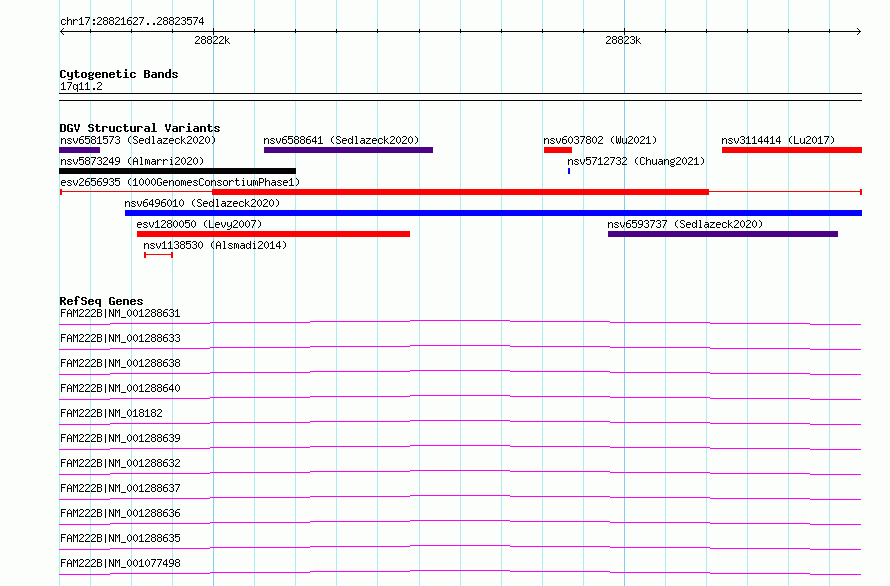
Task: Open nsv5873249 (Almarri2020) variant label
Action: [x=132, y=161]
